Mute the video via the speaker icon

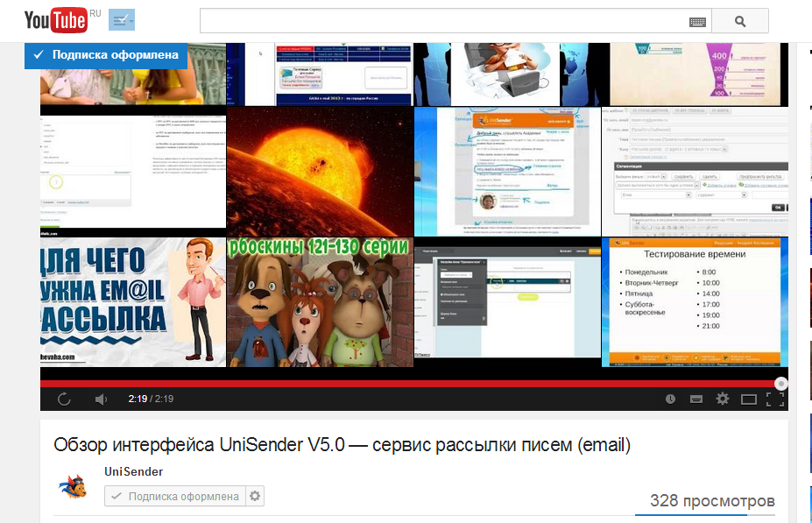pyautogui.click(x=101, y=399)
